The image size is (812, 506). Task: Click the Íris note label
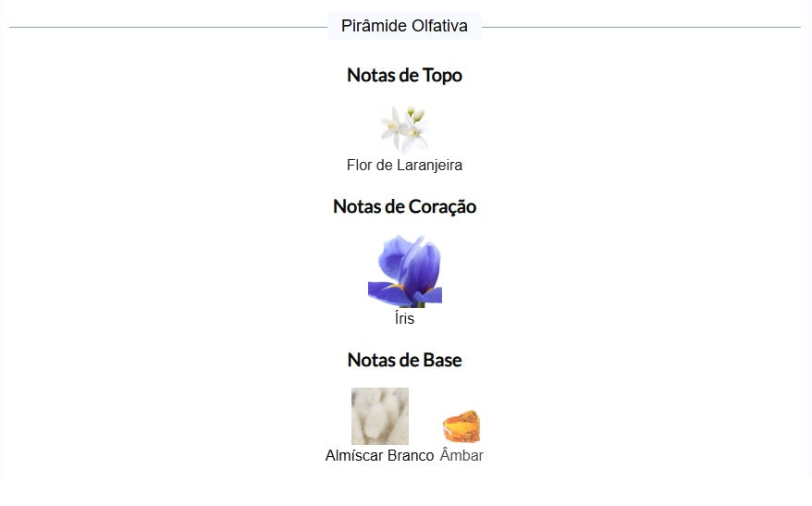(x=404, y=318)
